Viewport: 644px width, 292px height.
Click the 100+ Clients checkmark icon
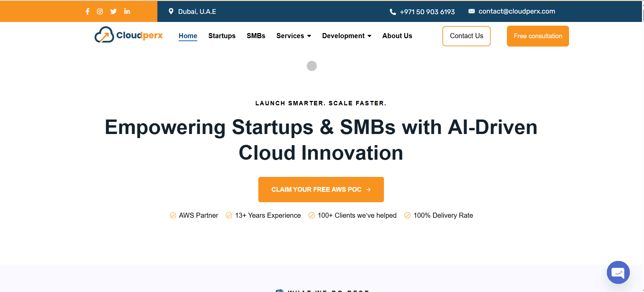pos(312,215)
